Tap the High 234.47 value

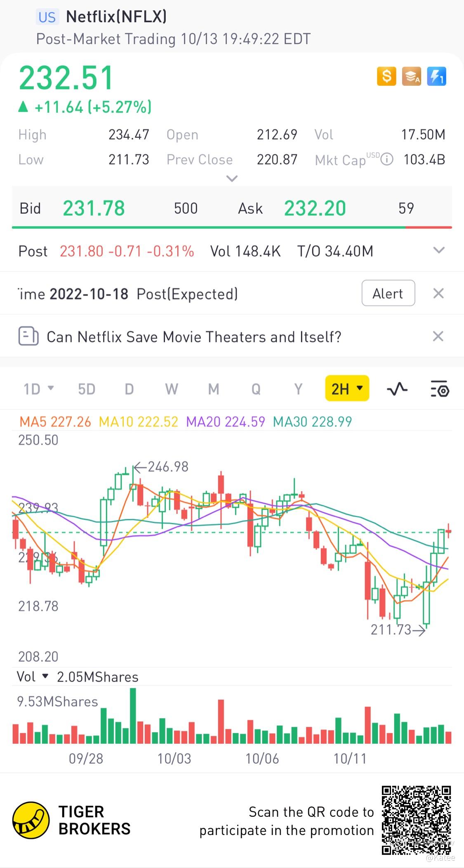click(x=129, y=135)
